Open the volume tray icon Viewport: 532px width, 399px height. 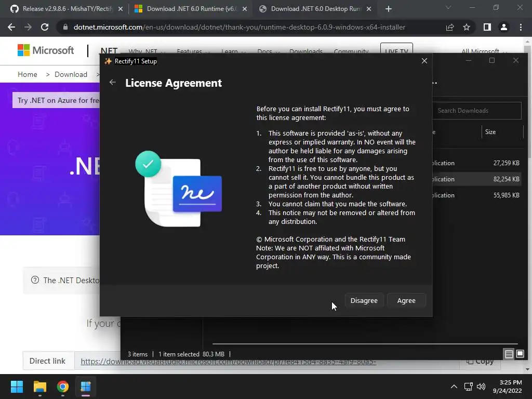(481, 387)
